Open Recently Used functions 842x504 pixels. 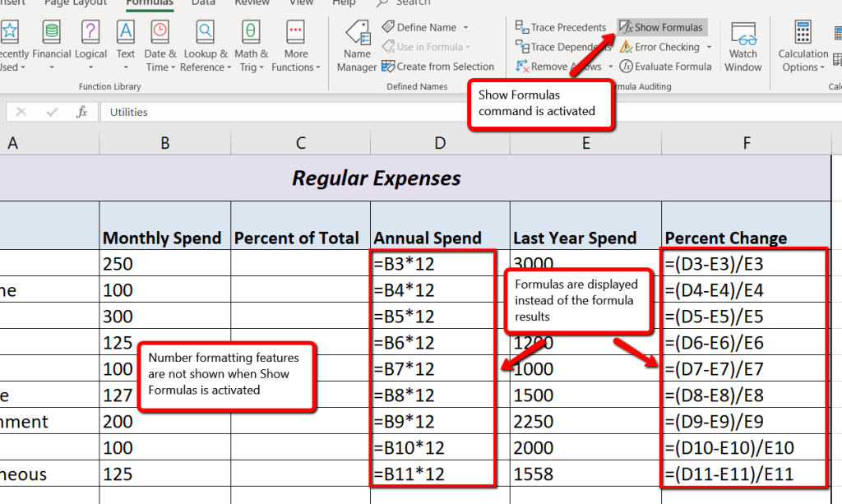(x=12, y=45)
